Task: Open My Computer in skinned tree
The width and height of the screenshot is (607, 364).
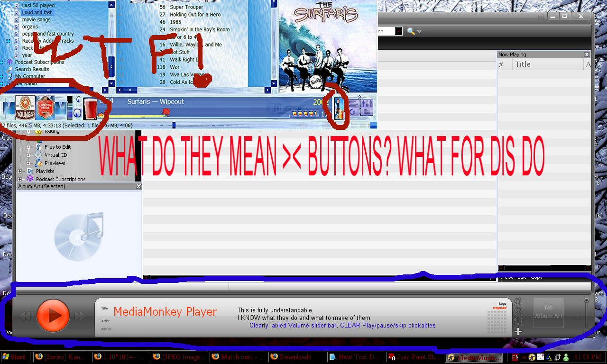Action: click(30, 76)
